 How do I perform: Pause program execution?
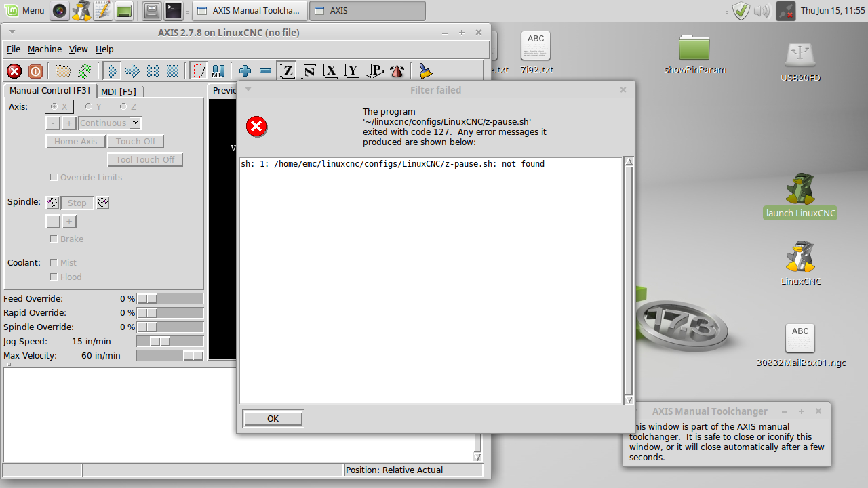[153, 70]
